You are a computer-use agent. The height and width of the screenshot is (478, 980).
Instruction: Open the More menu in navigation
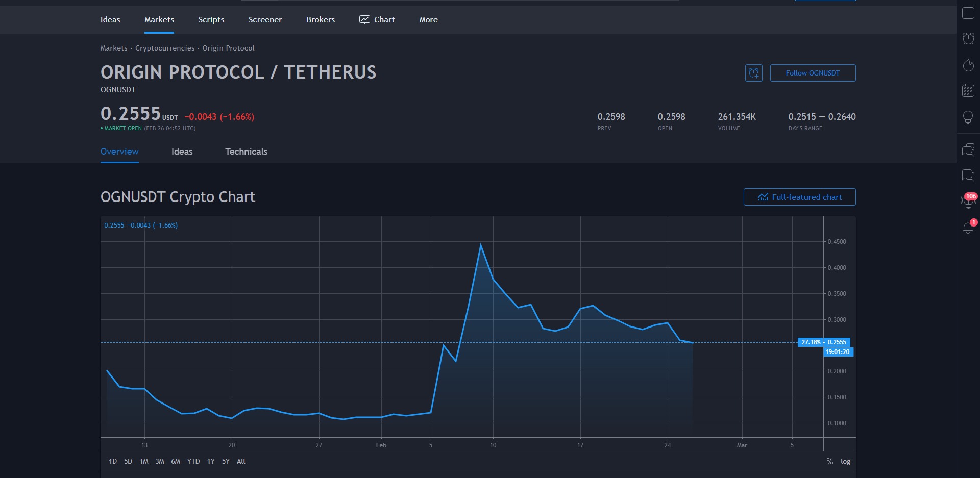[428, 20]
